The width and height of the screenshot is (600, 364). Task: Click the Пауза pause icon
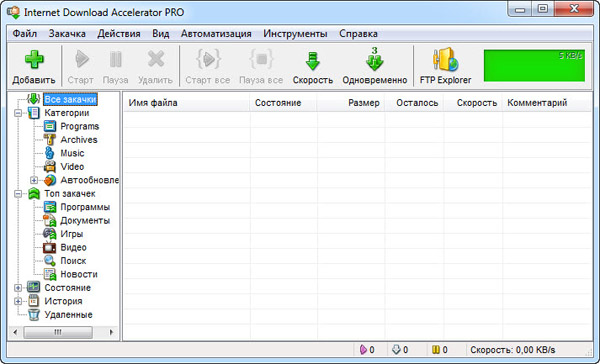[x=116, y=59]
